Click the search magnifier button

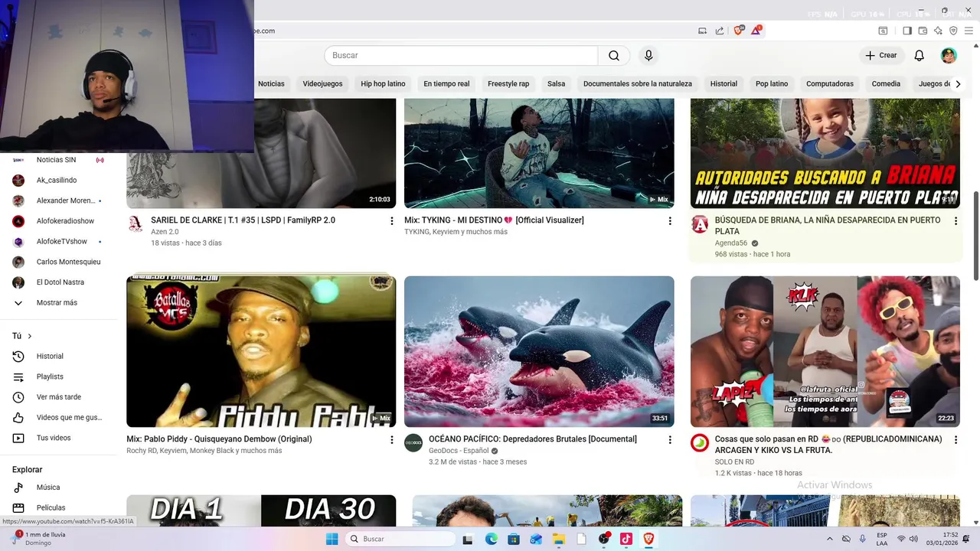pyautogui.click(x=614, y=55)
